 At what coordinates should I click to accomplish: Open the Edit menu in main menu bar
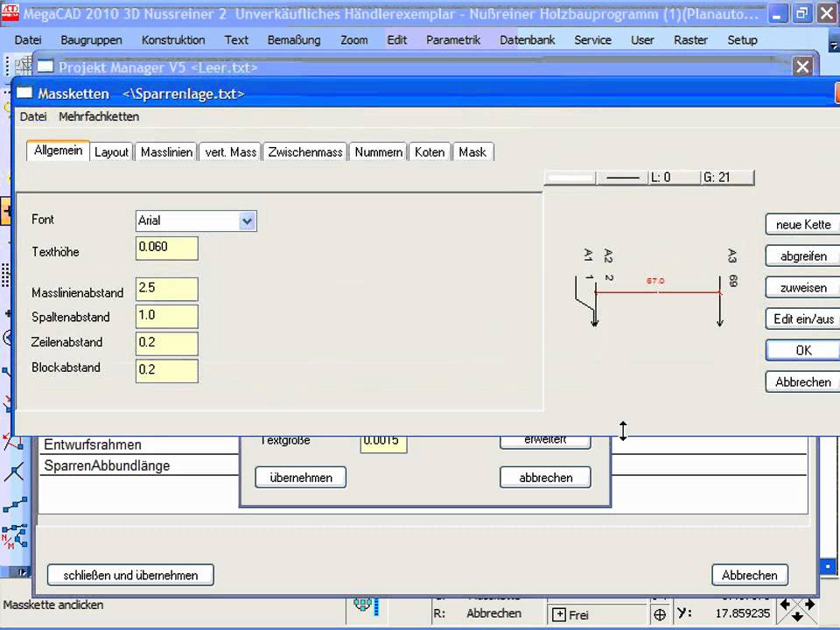pos(396,39)
